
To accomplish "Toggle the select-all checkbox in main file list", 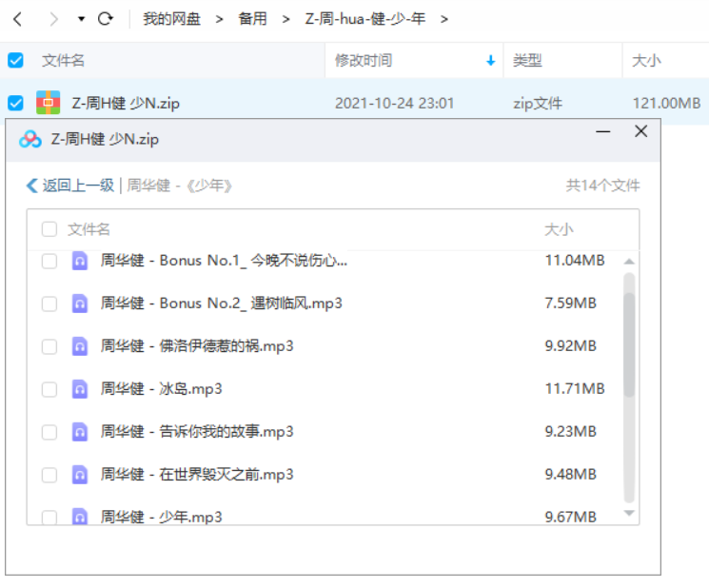I will tap(15, 61).
